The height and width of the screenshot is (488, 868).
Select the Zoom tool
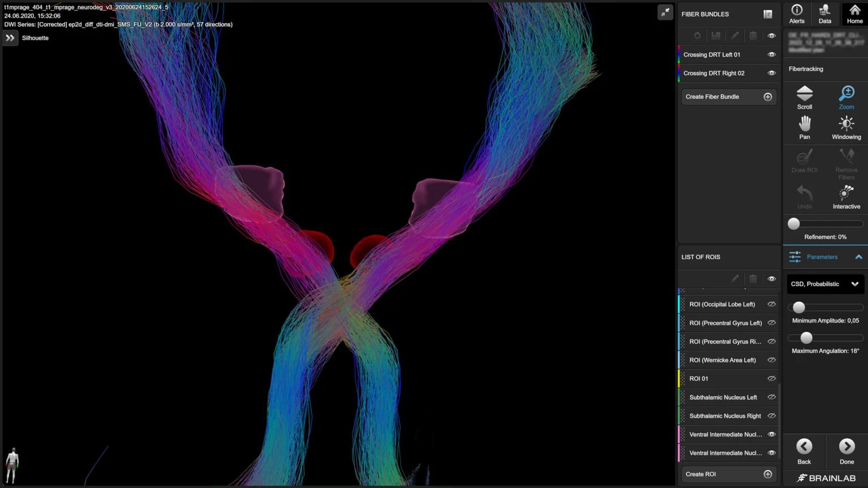point(846,97)
